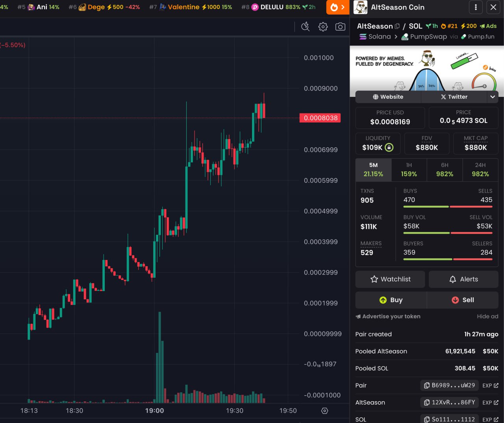Copy the SOL address So111...1112
Screen dimensions: 504x423
(x=450, y=419)
